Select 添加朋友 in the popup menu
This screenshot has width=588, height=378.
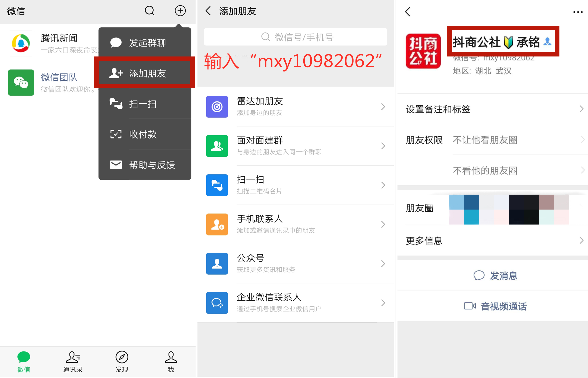[x=145, y=73]
